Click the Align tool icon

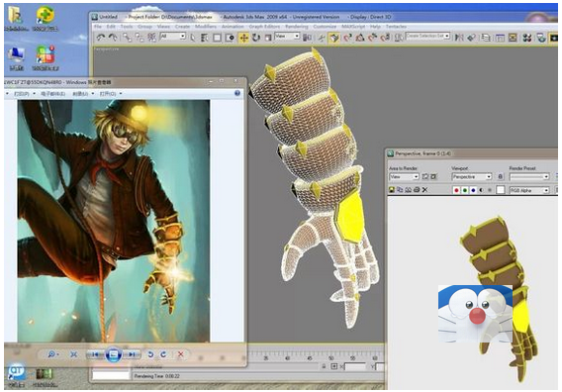tap(472, 38)
